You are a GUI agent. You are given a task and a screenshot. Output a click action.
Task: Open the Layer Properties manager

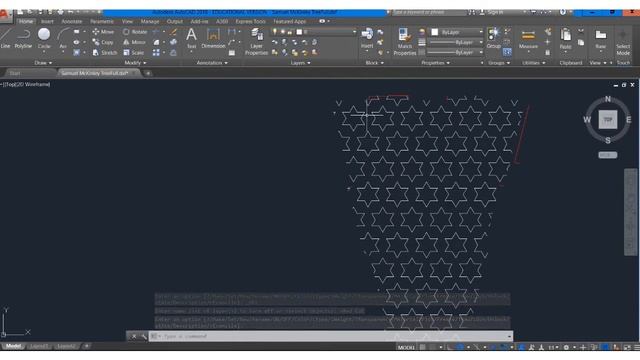coord(256,42)
